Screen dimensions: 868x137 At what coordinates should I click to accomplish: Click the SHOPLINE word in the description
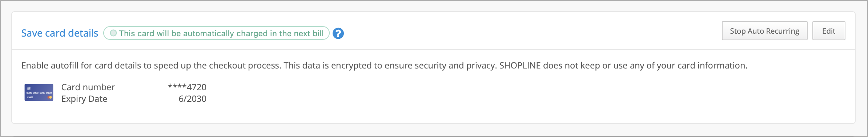coord(520,65)
